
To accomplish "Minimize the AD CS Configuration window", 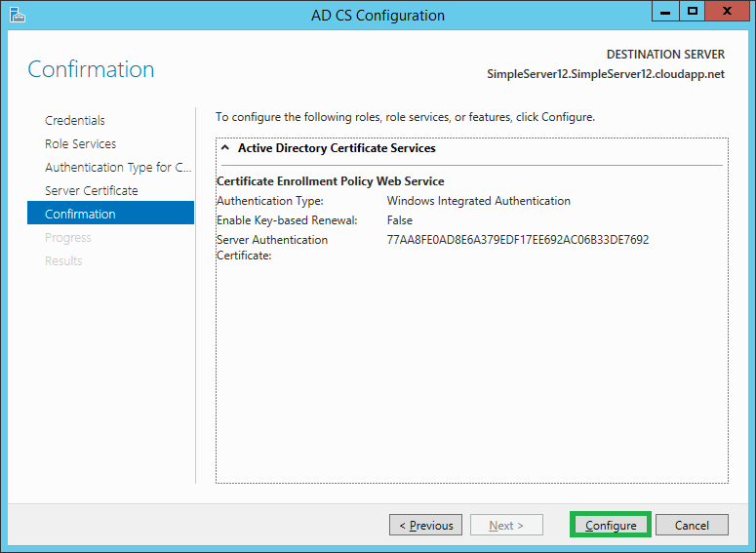I will [x=667, y=12].
